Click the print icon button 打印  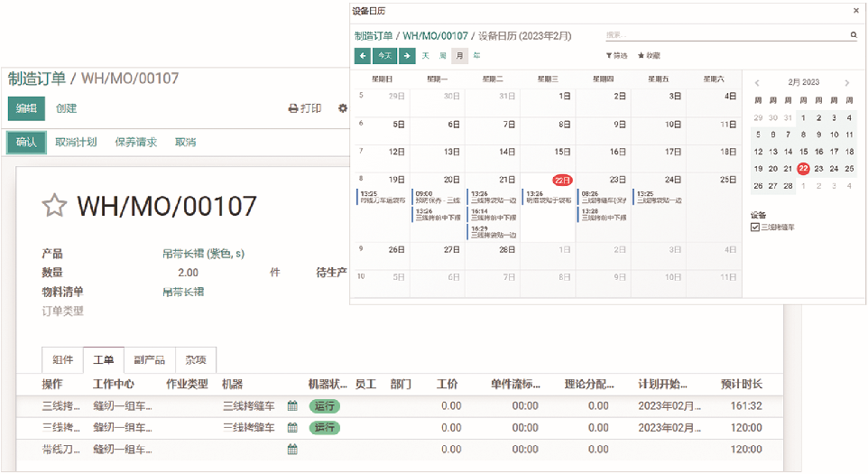(305, 108)
